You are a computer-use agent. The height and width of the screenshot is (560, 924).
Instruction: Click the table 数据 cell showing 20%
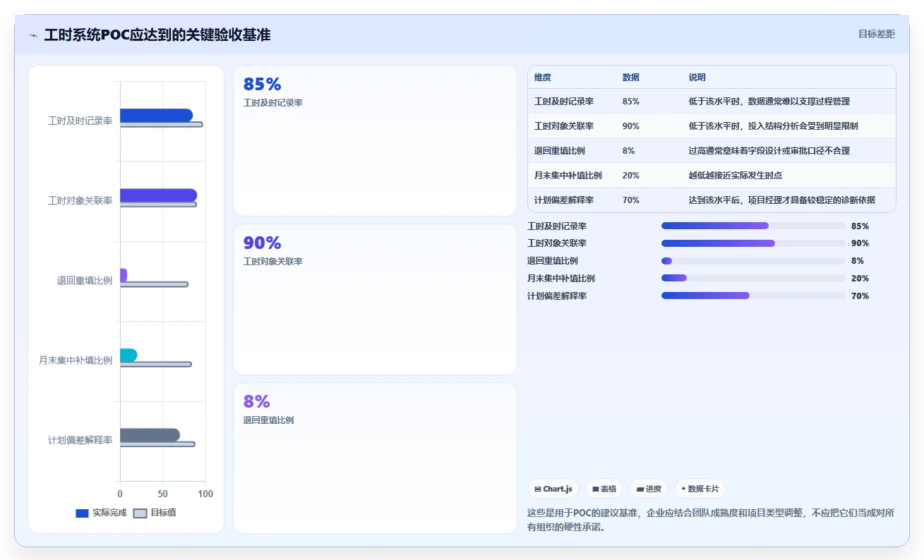tap(631, 176)
